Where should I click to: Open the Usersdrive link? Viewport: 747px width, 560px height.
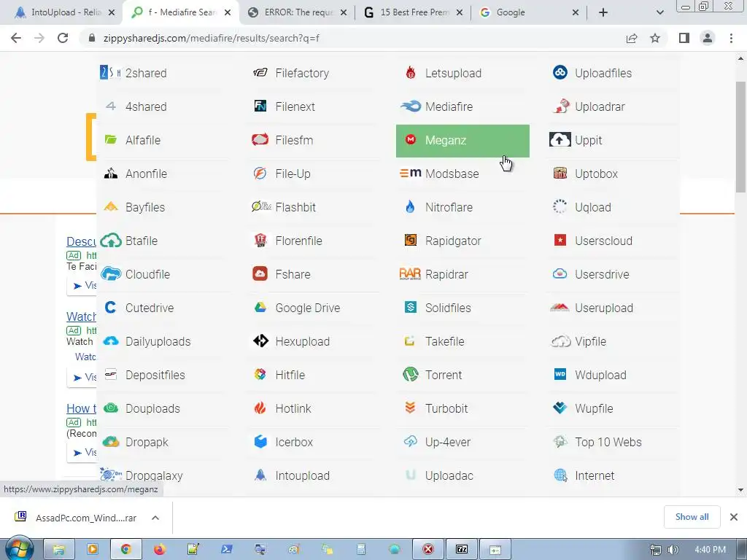click(602, 274)
